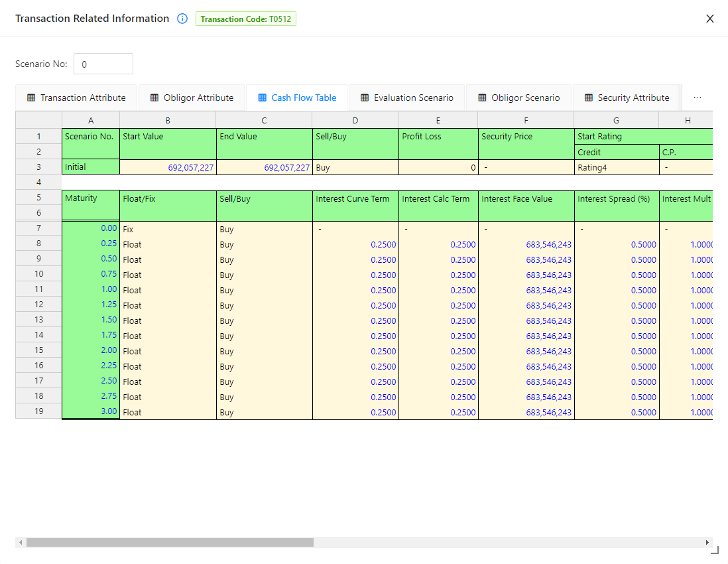Open the Security Attribute tab
The image size is (728, 564).
click(627, 97)
